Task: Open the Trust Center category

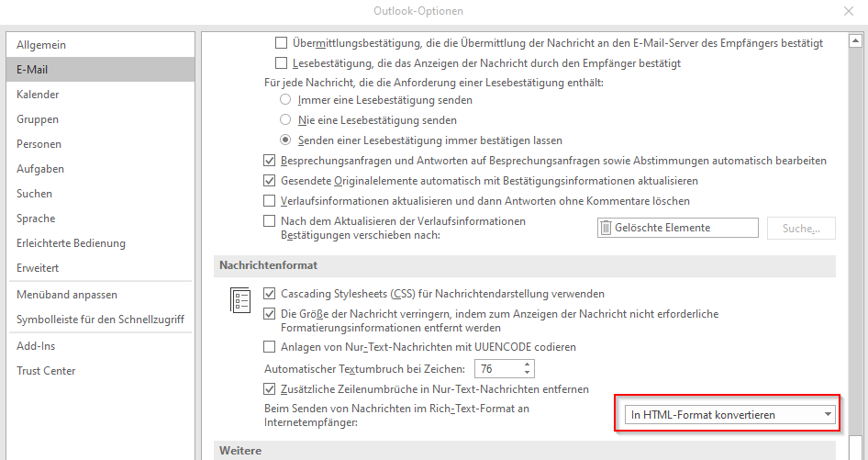Action: [x=100, y=371]
